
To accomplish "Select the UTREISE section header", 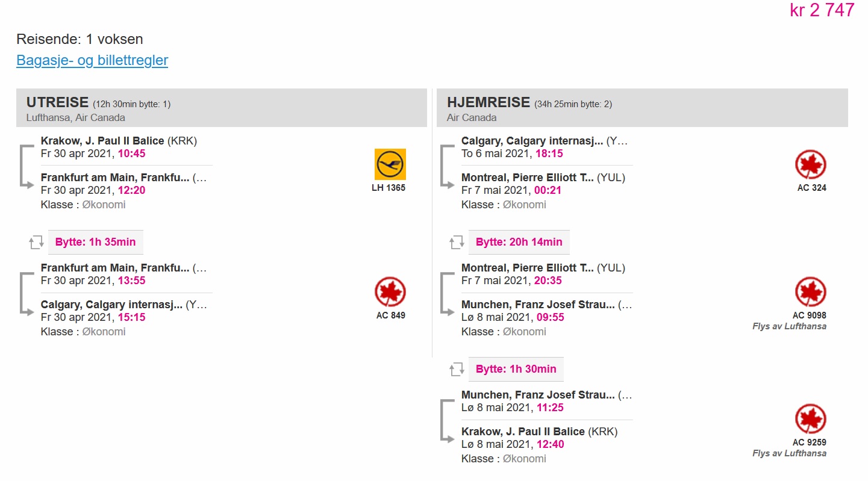I will coord(222,108).
